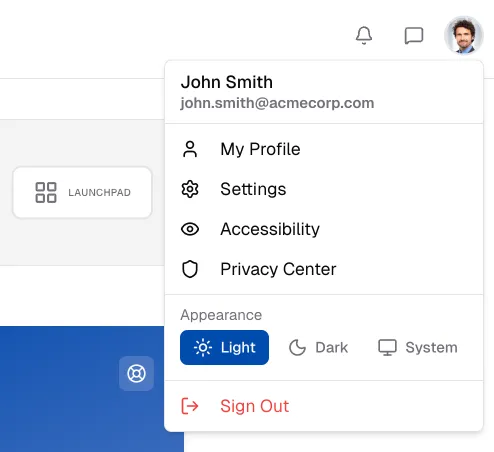
Task: Click John Smith's profile avatar
Action: tap(463, 35)
